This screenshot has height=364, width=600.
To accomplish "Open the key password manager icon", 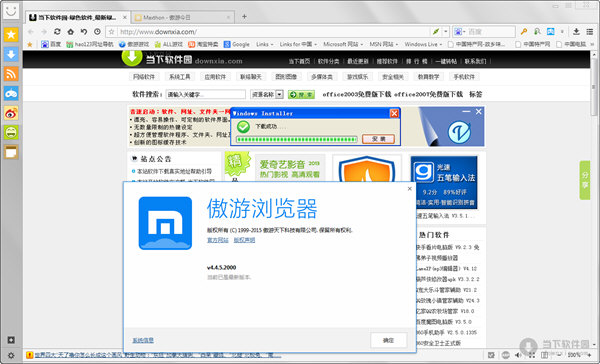I will click(x=523, y=32).
